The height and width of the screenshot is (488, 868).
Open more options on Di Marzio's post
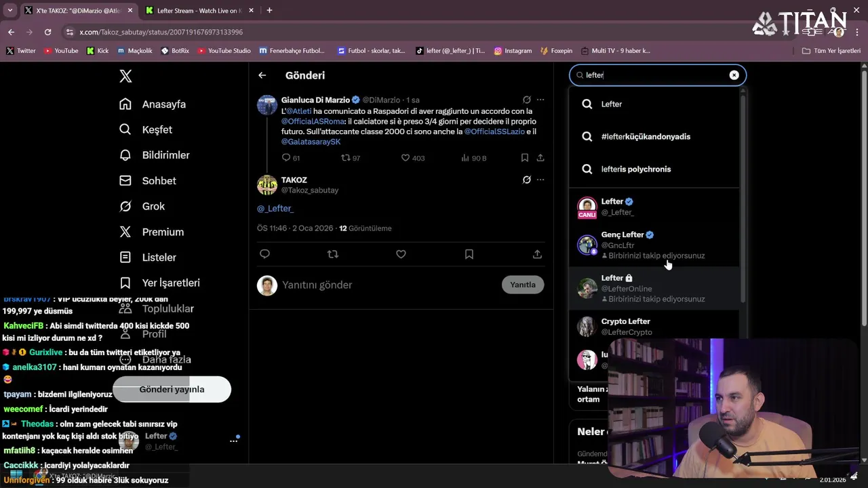[540, 100]
